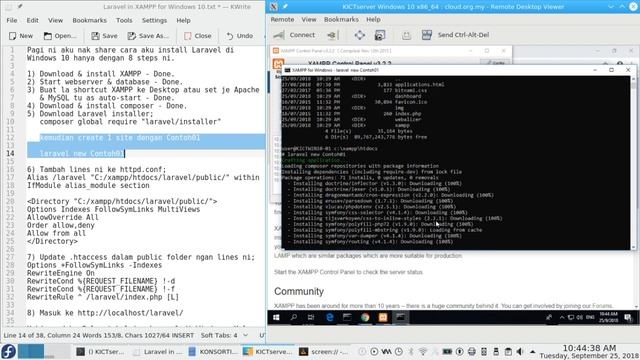Click Windows Start button in remote desktop
This screenshot has height=360, width=640.
click(x=276, y=317)
